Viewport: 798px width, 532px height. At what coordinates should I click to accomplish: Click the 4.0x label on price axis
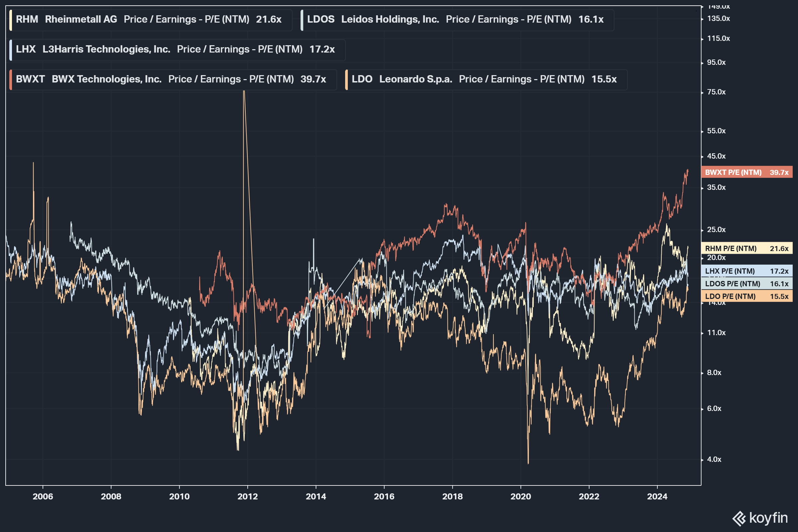click(x=714, y=460)
